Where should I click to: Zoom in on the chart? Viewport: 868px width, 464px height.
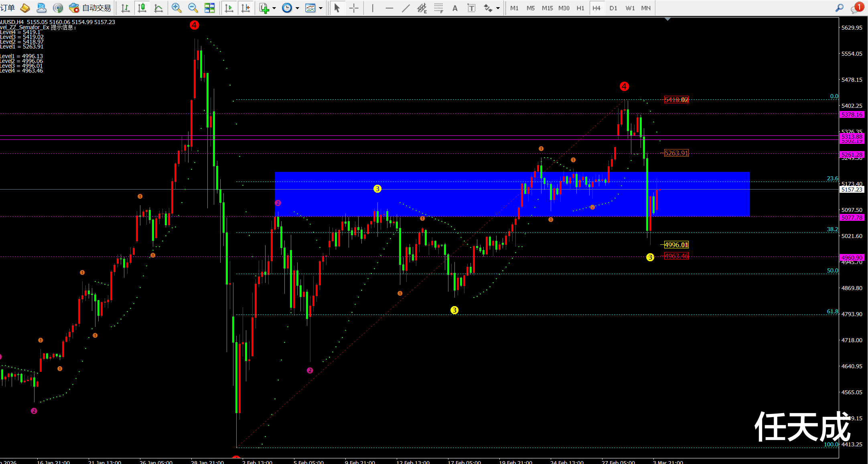(x=176, y=8)
